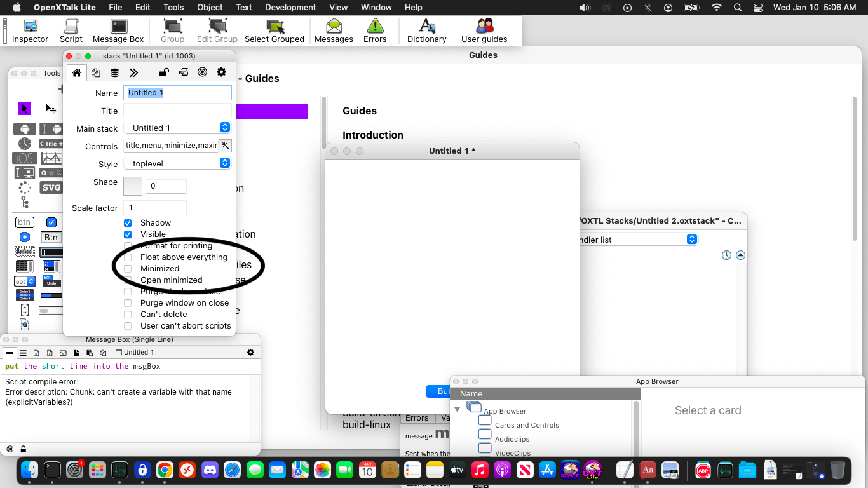
Task: Select the Errors tab behind the stack
Action: point(417,418)
